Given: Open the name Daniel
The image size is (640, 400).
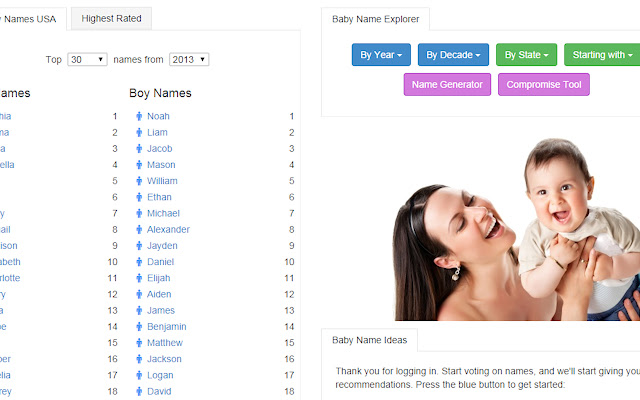Looking at the screenshot, I should tap(160, 262).
